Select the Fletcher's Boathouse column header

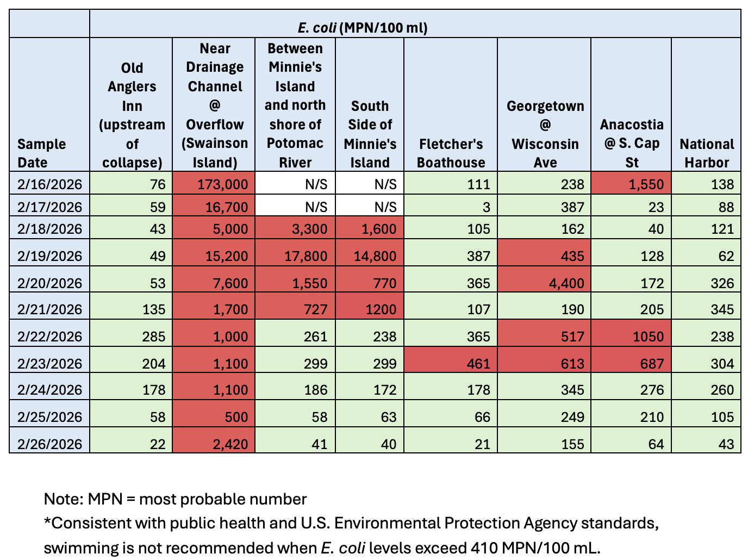point(451,153)
